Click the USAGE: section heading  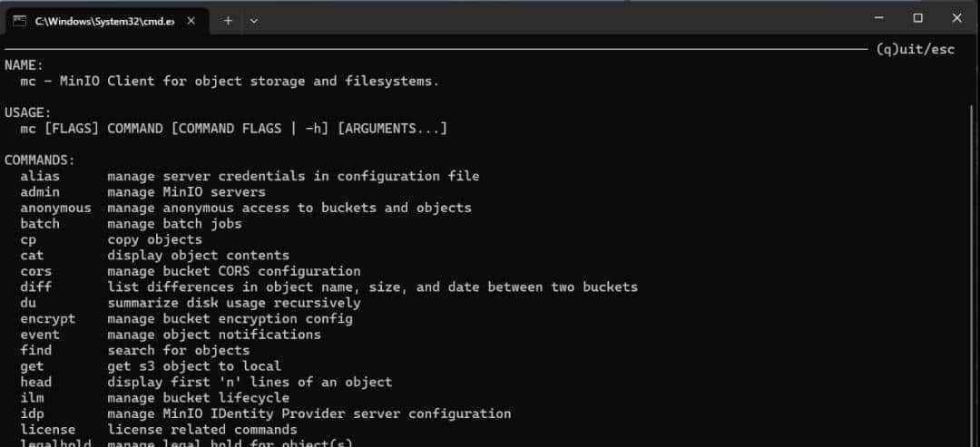(28, 112)
